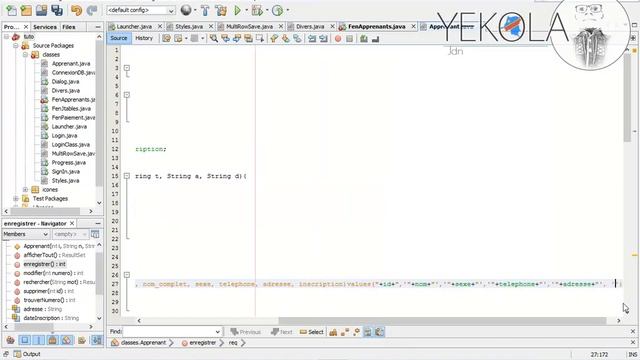Click the Profile Project icon
This screenshot has height=360, width=640.
click(278, 10)
